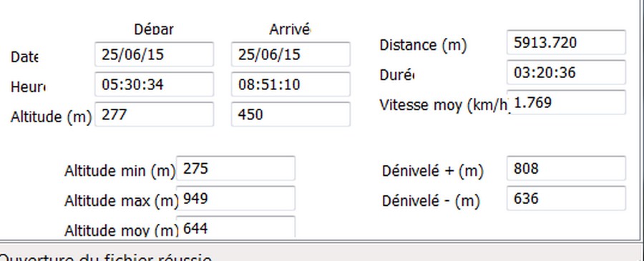Select the arrival time 08:51:10 field
Viewport: 644px width, 261px height.
click(x=291, y=84)
